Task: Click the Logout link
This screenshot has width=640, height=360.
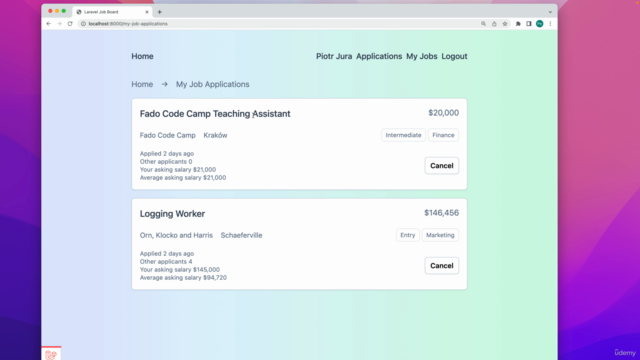Action: pyautogui.click(x=454, y=56)
